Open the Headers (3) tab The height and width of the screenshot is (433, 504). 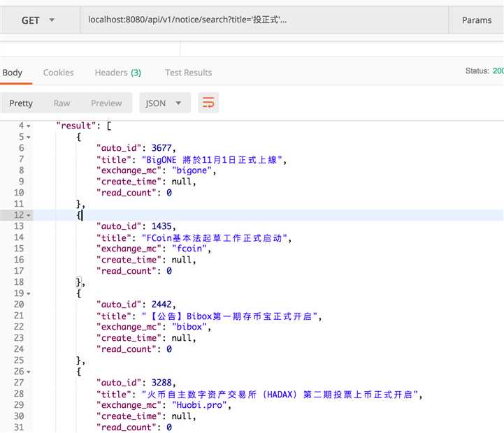tap(118, 73)
